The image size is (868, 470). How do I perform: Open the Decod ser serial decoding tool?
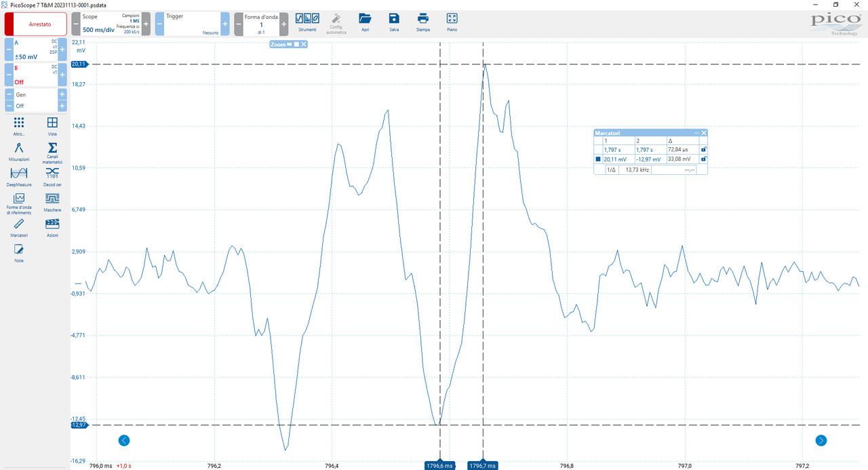tap(52, 177)
